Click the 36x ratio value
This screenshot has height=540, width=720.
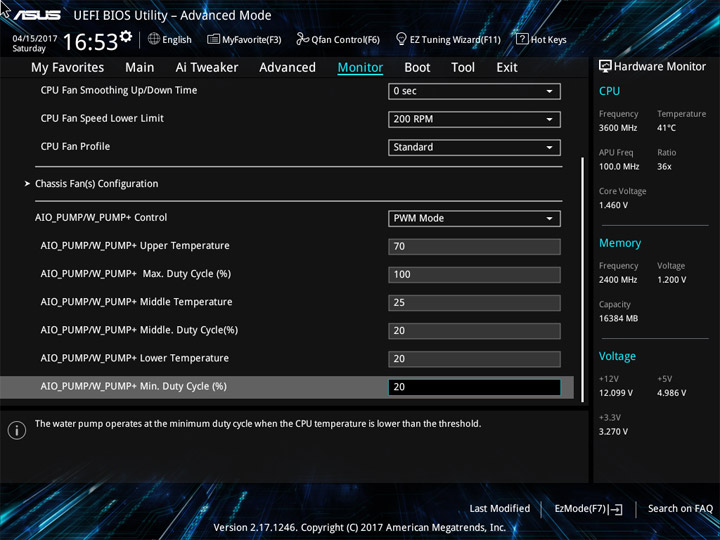664,167
